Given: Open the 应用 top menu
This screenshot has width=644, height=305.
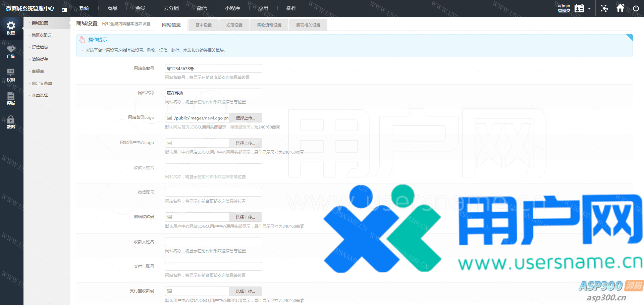Looking at the screenshot, I should click(263, 8).
